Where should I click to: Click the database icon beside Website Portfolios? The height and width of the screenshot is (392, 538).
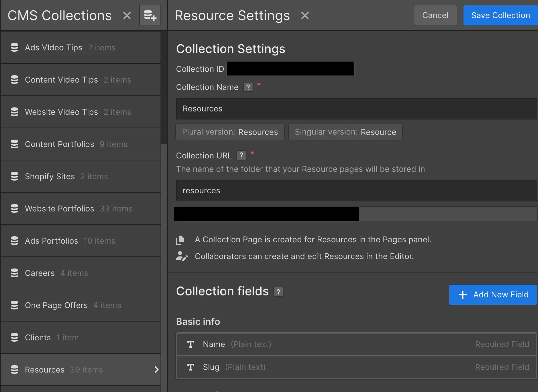pyautogui.click(x=14, y=209)
